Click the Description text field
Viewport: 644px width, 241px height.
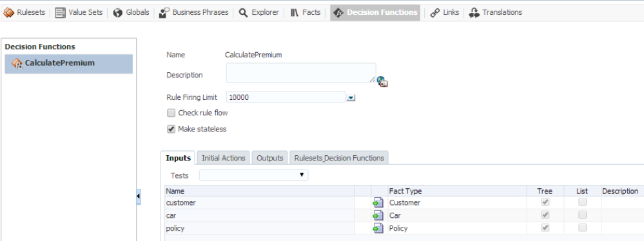300,73
